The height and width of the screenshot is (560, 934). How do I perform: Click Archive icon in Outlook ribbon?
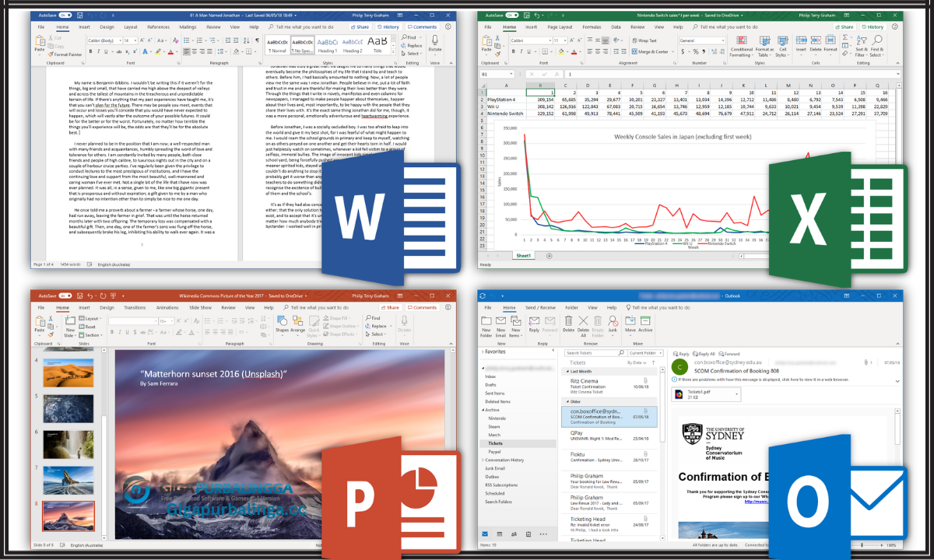pos(645,324)
